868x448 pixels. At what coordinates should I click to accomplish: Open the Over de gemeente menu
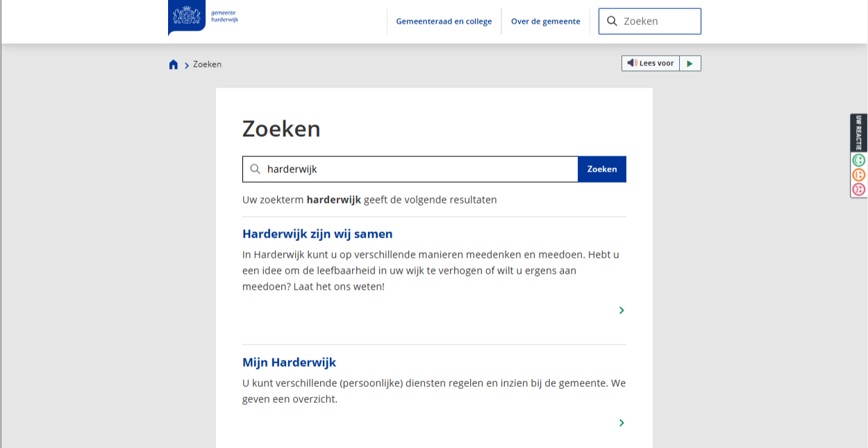coord(546,22)
